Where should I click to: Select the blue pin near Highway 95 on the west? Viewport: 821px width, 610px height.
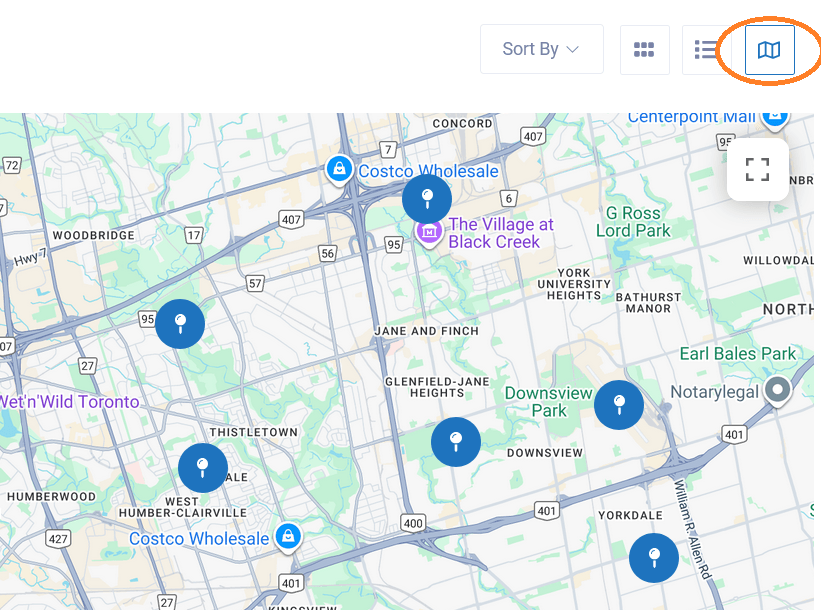coord(180,323)
